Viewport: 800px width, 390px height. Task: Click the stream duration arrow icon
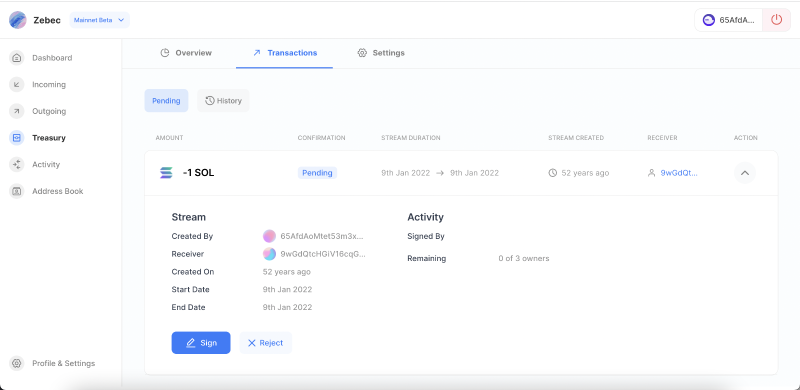tap(440, 173)
